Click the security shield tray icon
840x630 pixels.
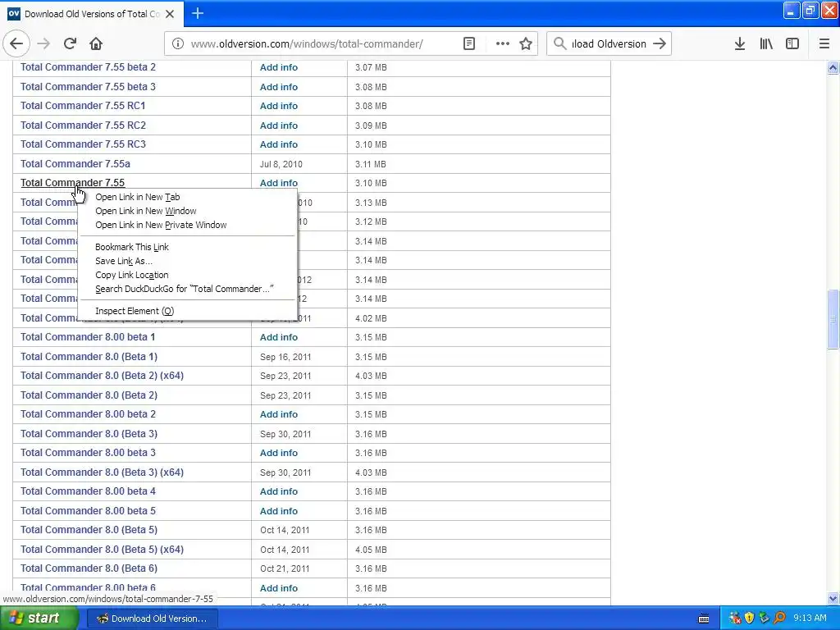click(750, 619)
